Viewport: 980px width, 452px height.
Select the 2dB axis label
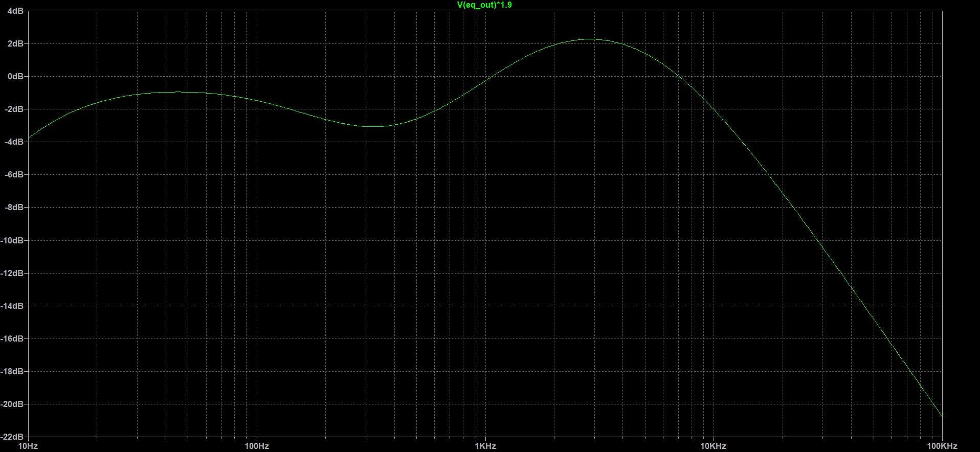pos(15,43)
